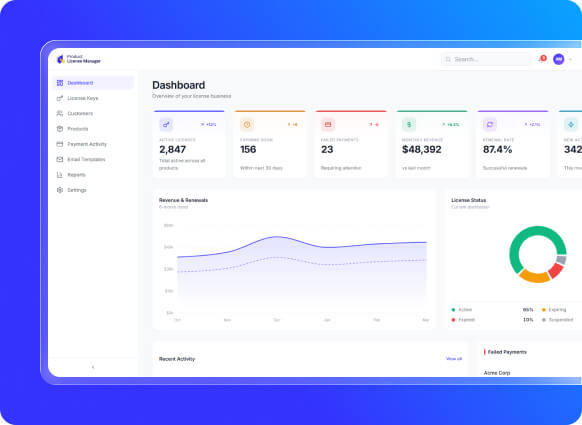Viewport: 582px width, 425px height.
Task: Click the orange Expiring segment of donut
Action: tap(534, 277)
